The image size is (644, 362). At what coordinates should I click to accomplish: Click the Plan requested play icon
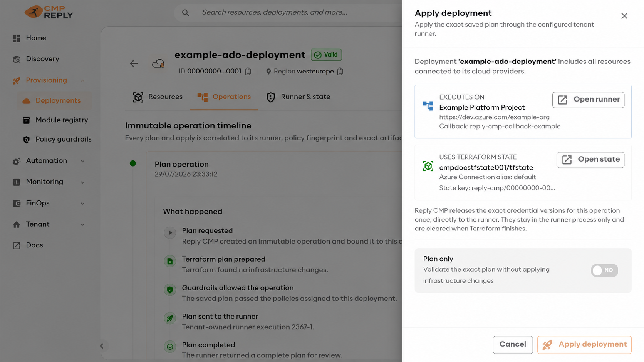[x=170, y=233]
